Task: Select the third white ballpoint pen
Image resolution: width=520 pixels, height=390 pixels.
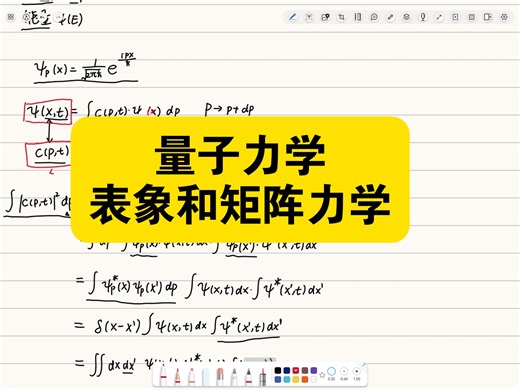Action: click(192, 377)
